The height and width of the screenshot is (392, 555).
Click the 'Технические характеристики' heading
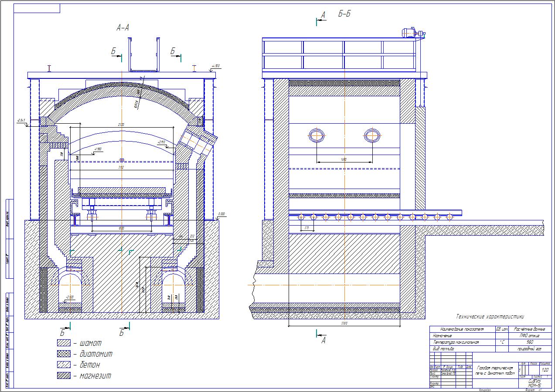click(490, 317)
